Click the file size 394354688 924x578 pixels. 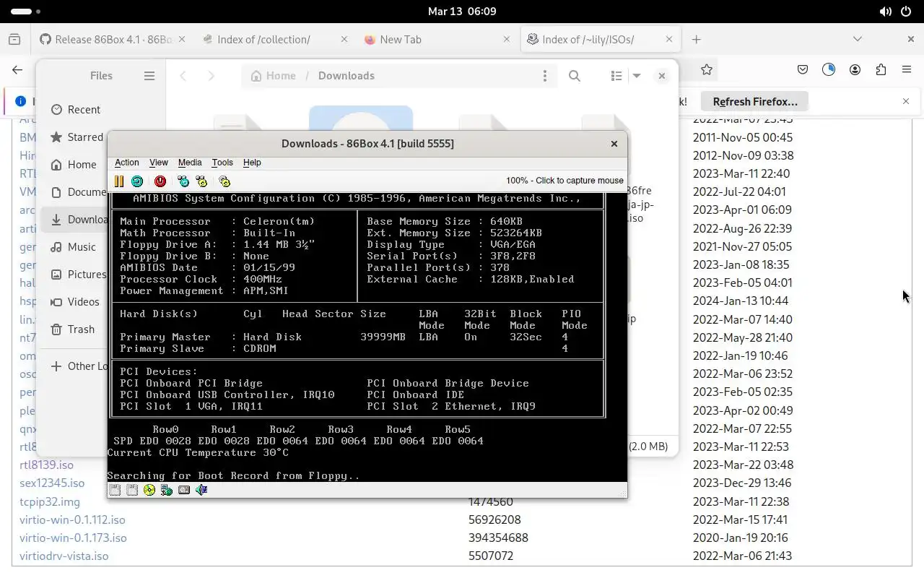498,538
